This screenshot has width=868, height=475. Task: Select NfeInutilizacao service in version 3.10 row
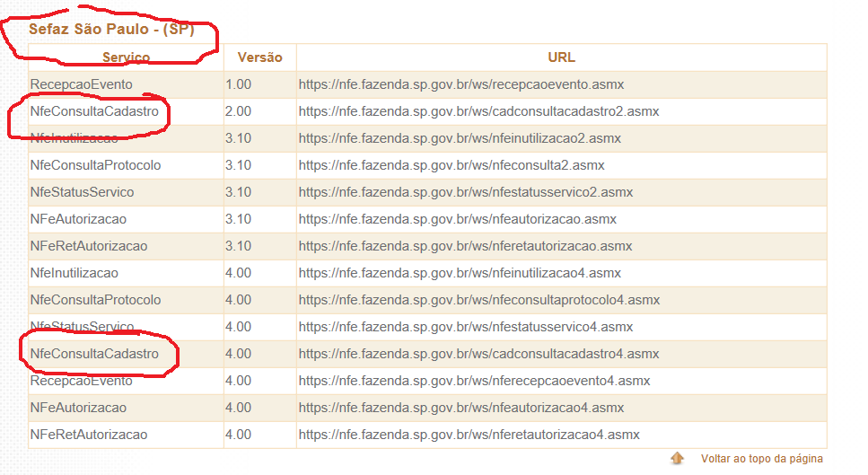75,138
